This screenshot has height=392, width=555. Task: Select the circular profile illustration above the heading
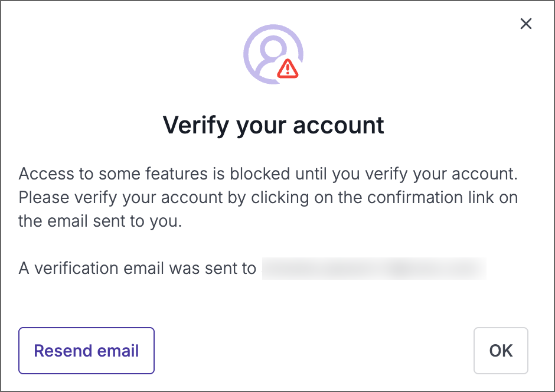[273, 54]
